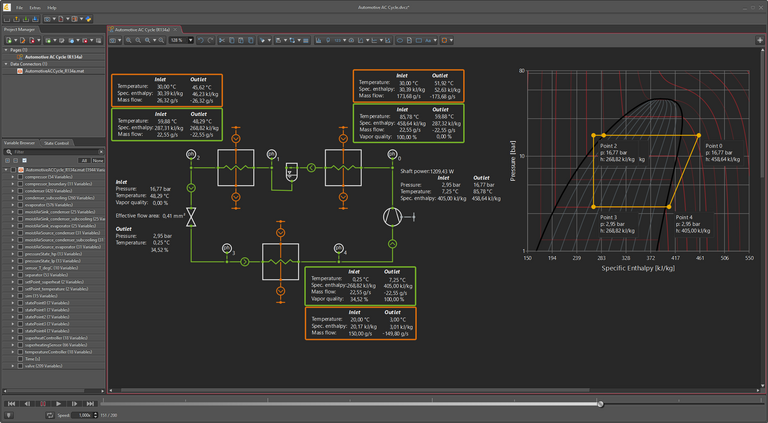768x423 pixels.
Task: Toggle checkbox for compressor variables
Action: tap(19, 176)
